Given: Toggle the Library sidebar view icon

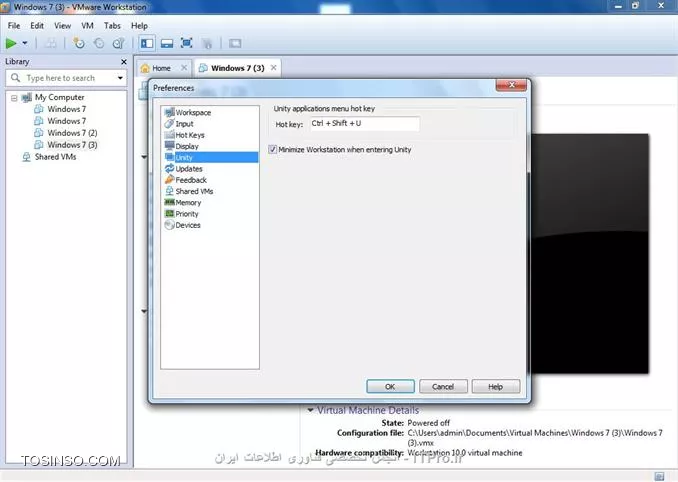Looking at the screenshot, I should tap(147, 43).
